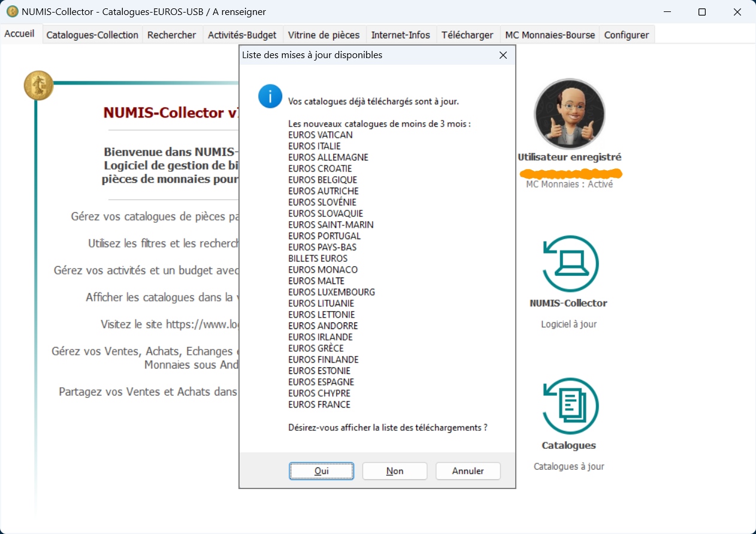Answer Oui to show downloads list

322,471
